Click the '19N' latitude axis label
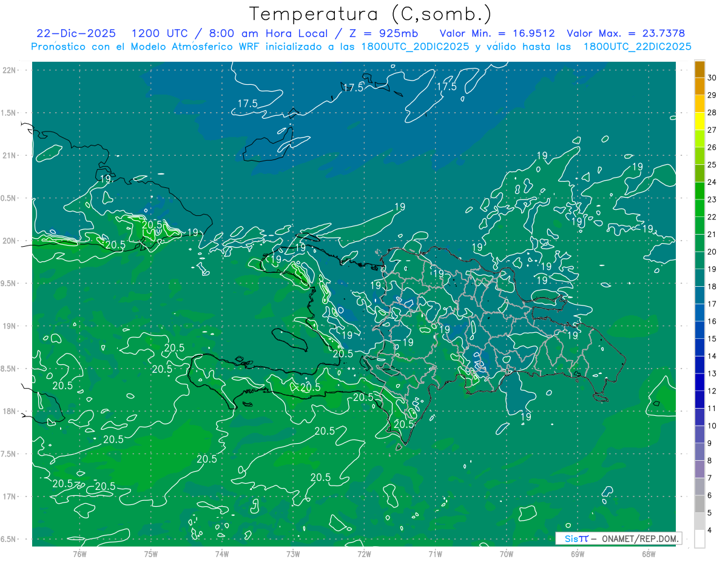This screenshot has height=562, width=728. tap(9, 326)
